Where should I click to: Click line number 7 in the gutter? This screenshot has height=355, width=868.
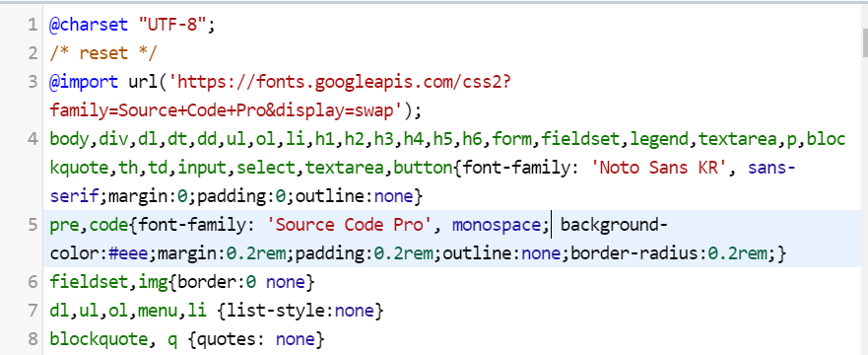click(x=33, y=311)
